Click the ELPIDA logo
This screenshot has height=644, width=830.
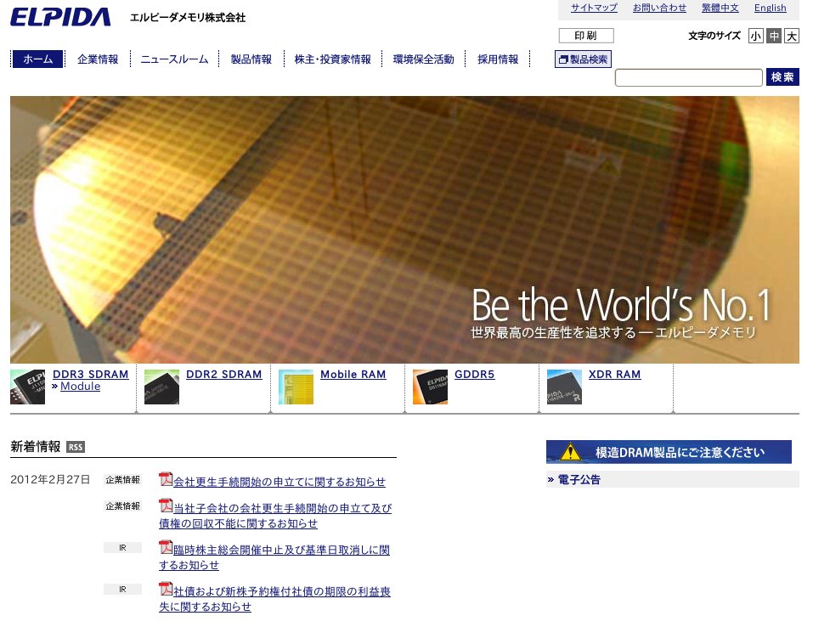[x=60, y=17]
